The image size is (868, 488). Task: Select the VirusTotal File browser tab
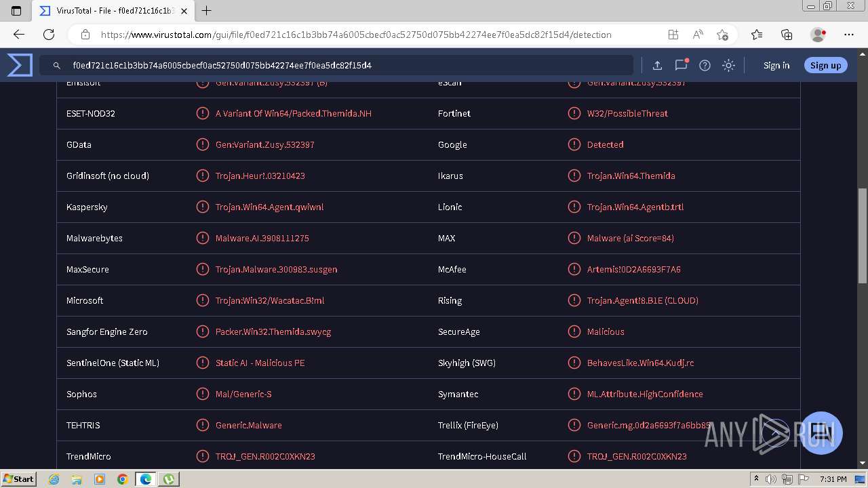113,11
